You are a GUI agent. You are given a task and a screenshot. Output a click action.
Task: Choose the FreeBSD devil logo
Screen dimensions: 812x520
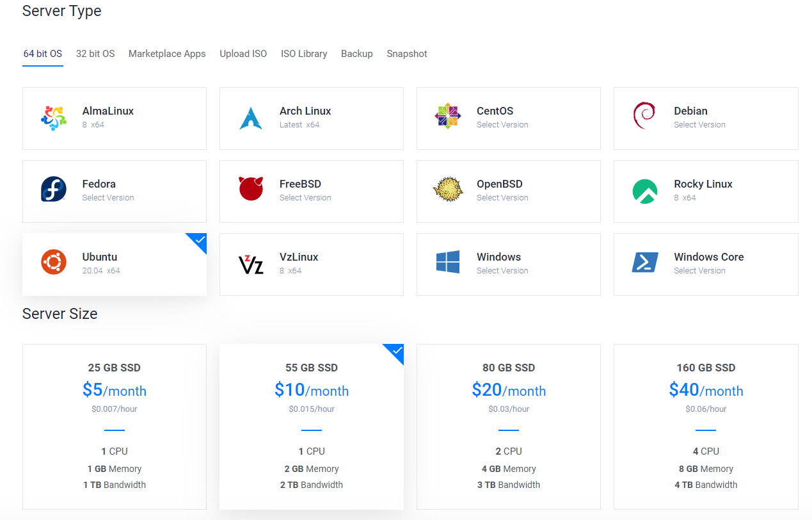point(251,189)
